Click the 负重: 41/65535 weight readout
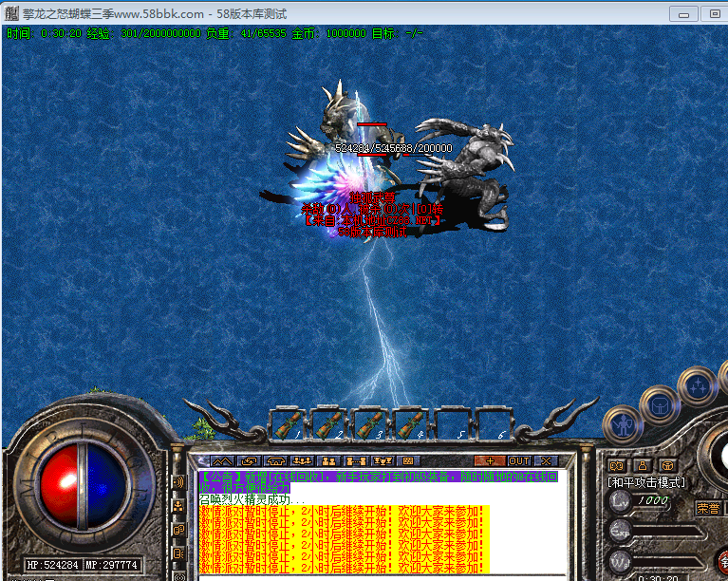 [246, 33]
